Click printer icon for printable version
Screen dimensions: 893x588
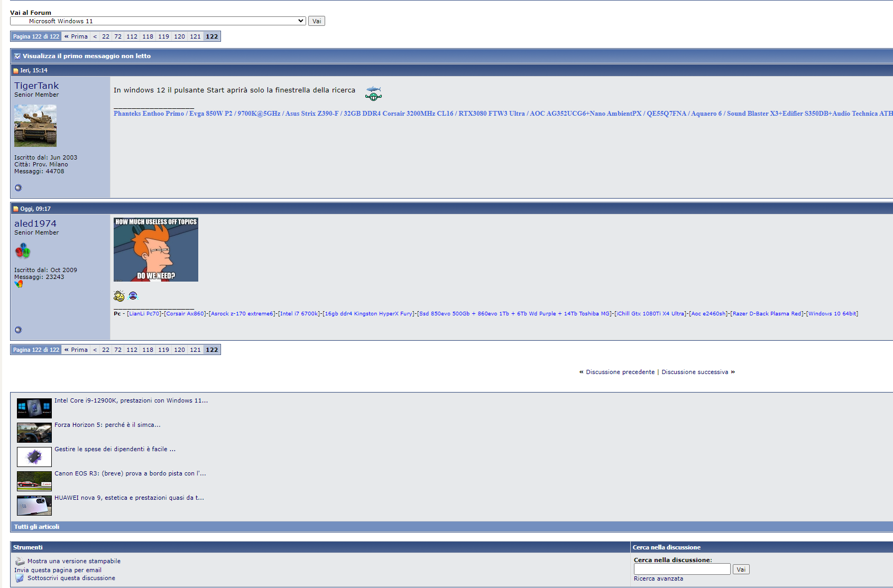pyautogui.click(x=20, y=561)
